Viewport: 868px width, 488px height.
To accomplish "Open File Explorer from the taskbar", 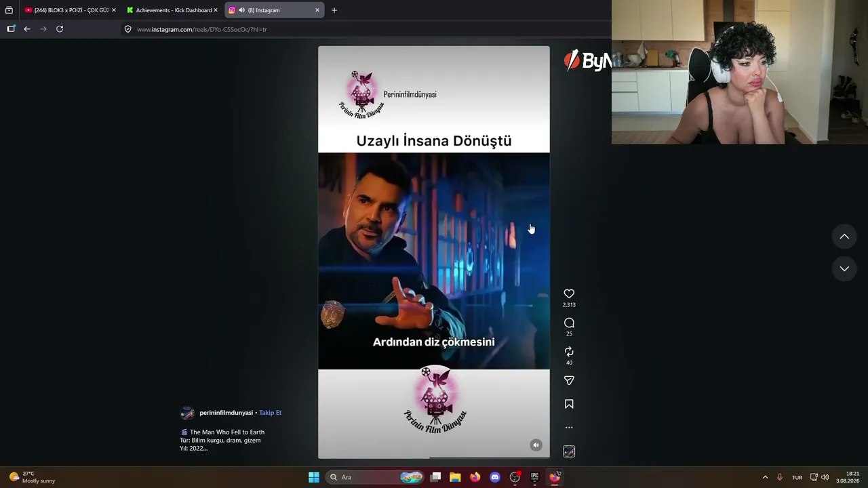I will (x=455, y=477).
